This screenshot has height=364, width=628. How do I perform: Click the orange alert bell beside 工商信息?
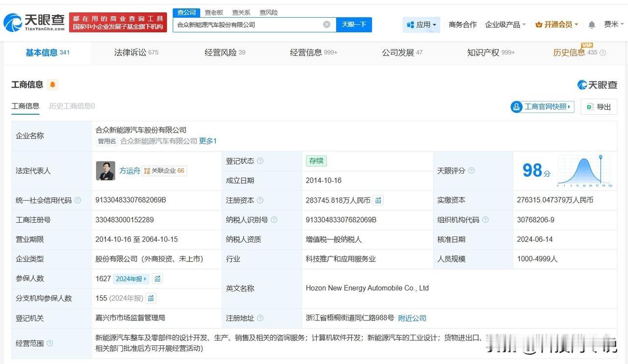(52, 85)
